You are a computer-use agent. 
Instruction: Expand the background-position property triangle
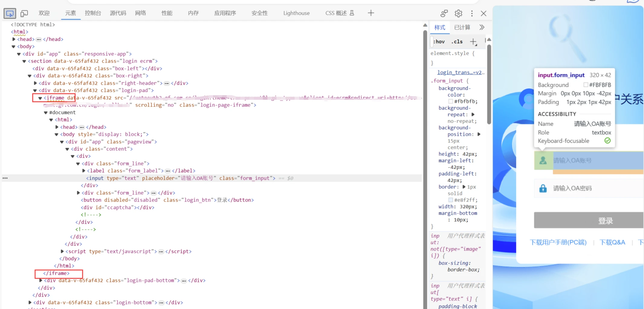[479, 134]
